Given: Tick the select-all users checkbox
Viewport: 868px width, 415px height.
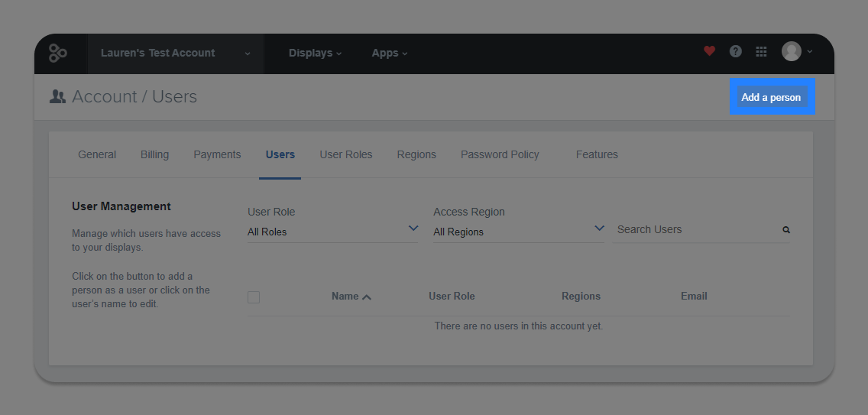Looking at the screenshot, I should click(254, 297).
